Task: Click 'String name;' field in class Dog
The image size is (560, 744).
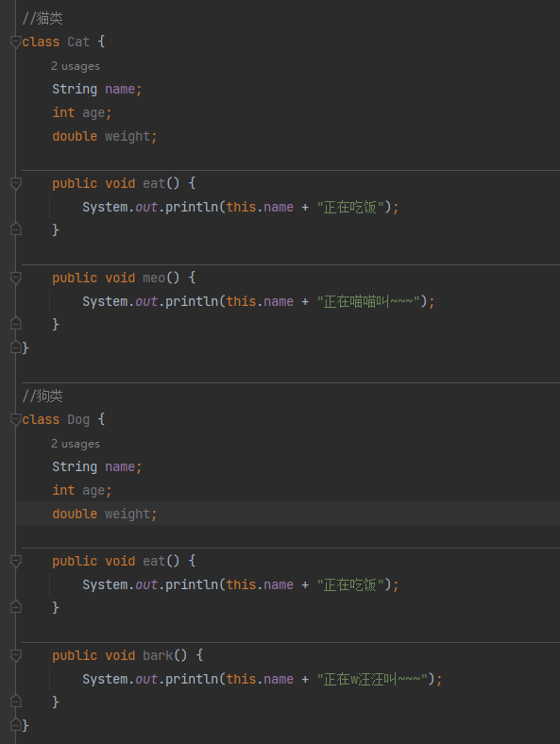Action: click(x=97, y=467)
